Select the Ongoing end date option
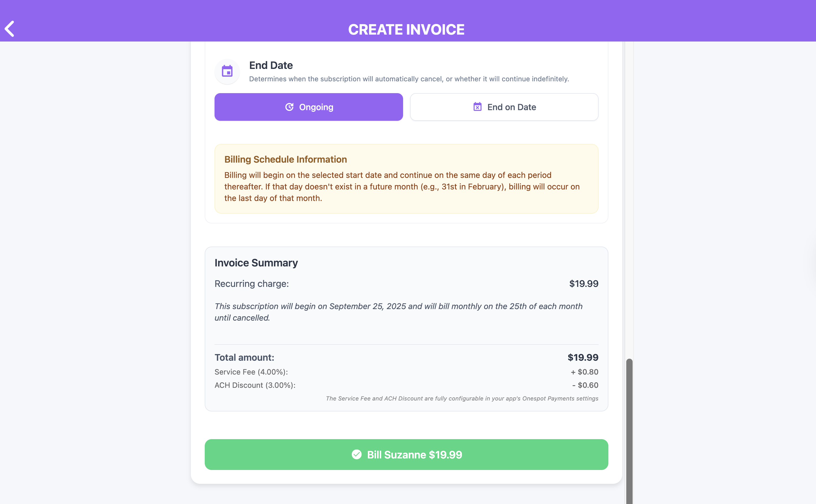Screen dimensions: 816x504 (x=309, y=107)
